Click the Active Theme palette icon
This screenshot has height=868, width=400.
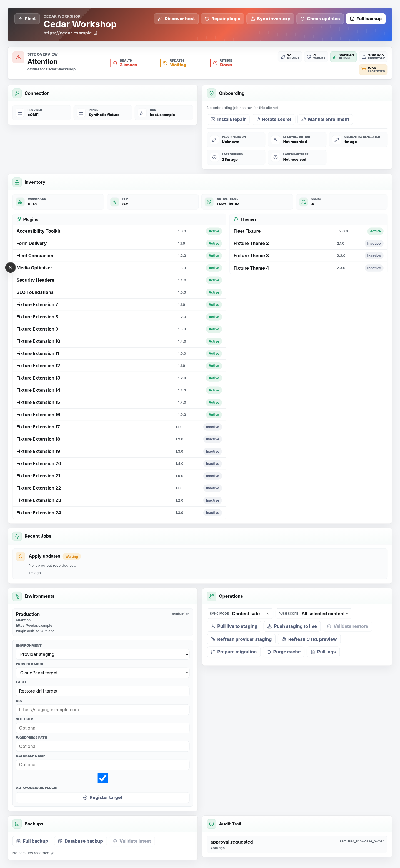(x=209, y=202)
